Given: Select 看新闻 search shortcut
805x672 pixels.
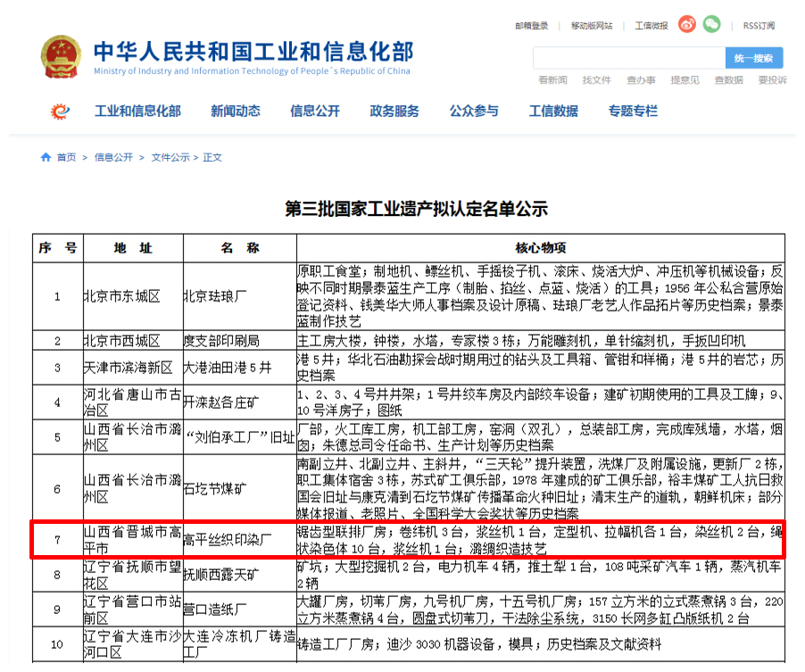Looking at the screenshot, I should pos(552,80).
